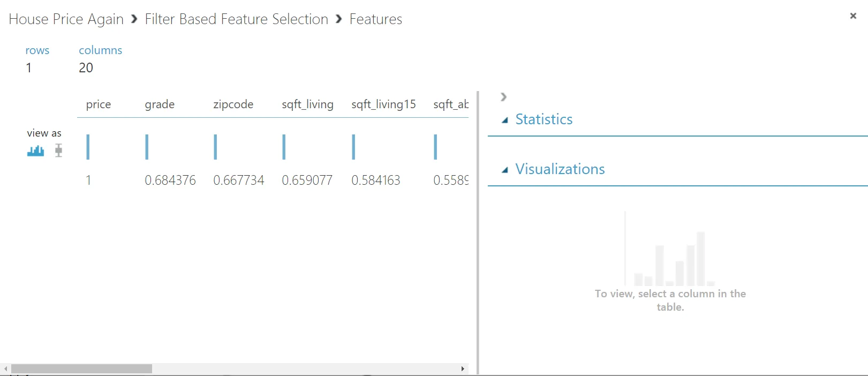The image size is (868, 376).
Task: Select the zipcode column header
Action: point(233,104)
